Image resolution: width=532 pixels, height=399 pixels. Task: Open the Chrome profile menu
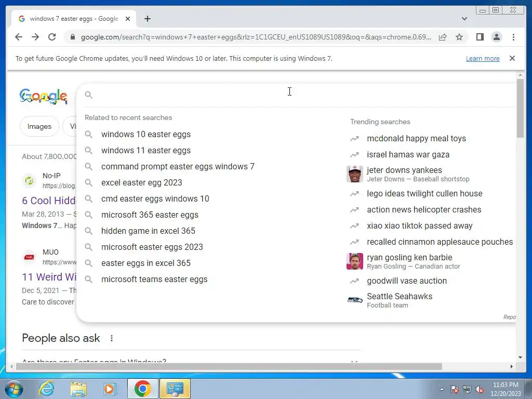tap(496, 37)
